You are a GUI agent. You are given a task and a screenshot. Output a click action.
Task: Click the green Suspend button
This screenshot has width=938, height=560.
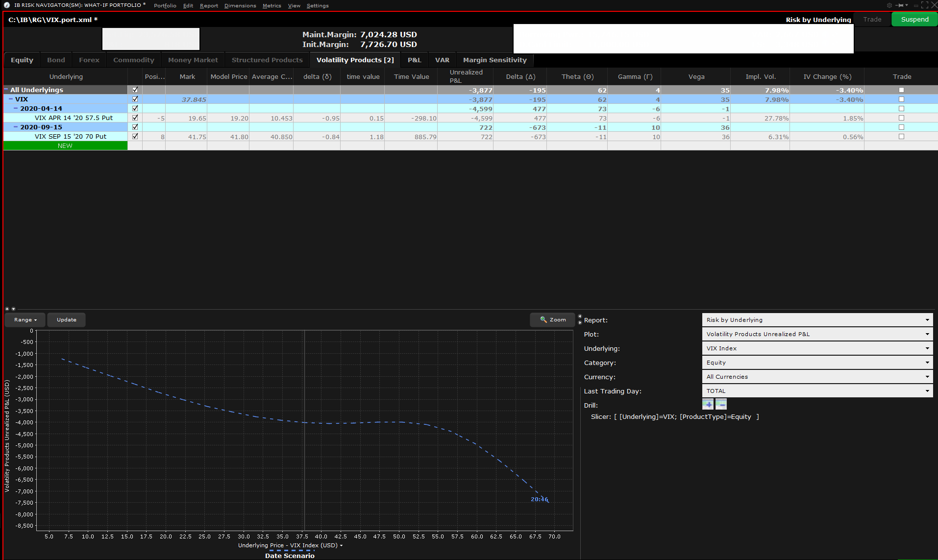(914, 20)
